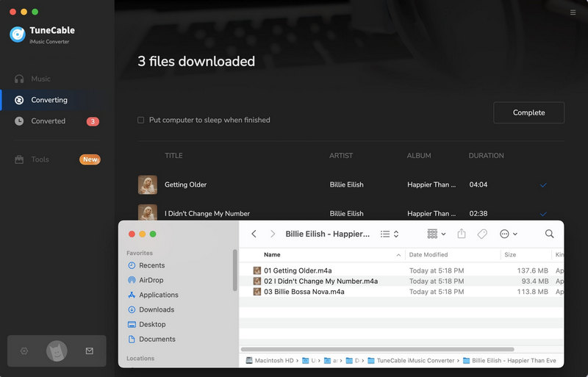Click the Tools toolbox icon
This screenshot has width=588, height=377.
pyautogui.click(x=19, y=159)
